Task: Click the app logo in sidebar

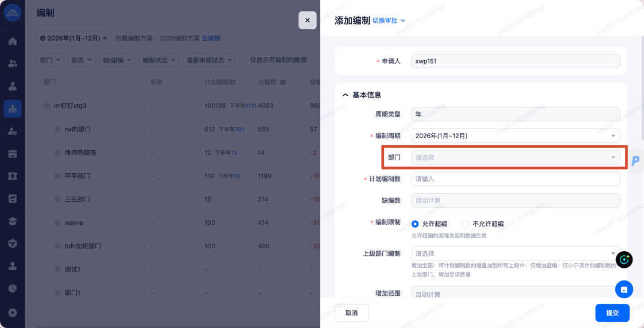Action: [x=12, y=12]
